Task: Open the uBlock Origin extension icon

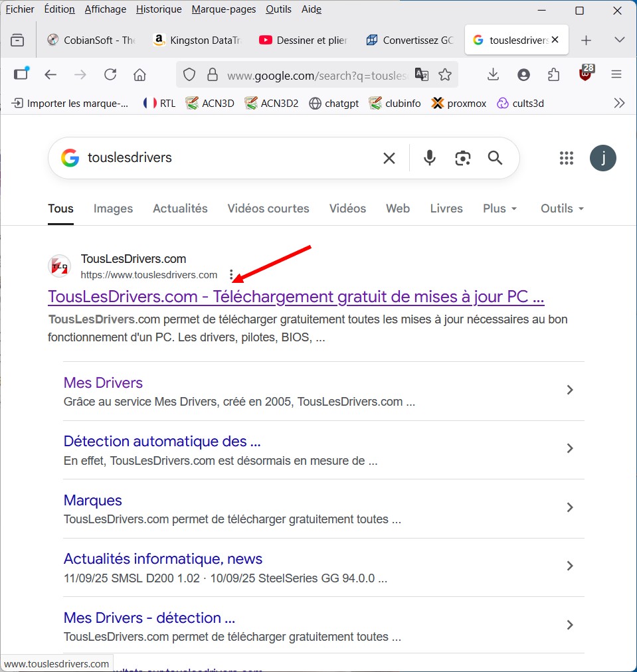Action: (585, 74)
